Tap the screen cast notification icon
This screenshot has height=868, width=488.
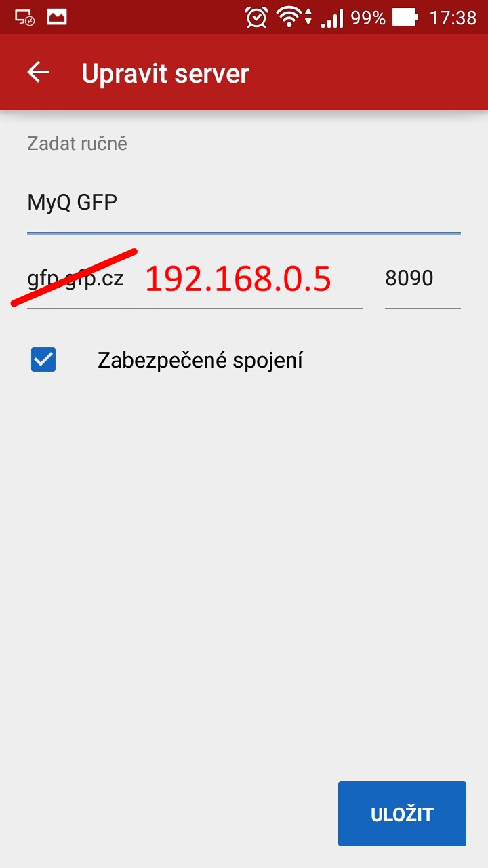[24, 18]
